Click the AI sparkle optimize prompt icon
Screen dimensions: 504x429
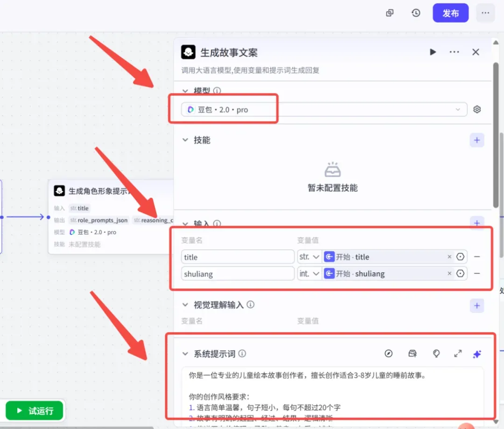[x=477, y=354]
